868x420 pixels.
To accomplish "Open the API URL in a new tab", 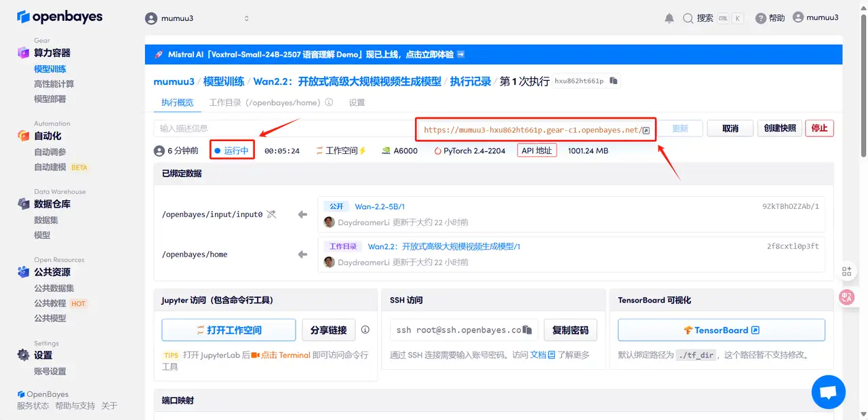I will tap(646, 130).
